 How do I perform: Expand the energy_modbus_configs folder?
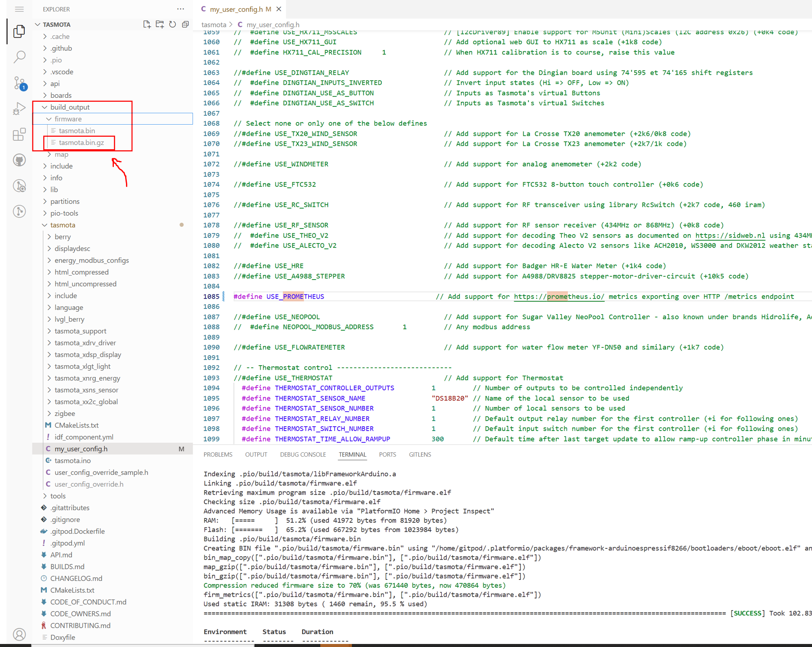(x=92, y=260)
